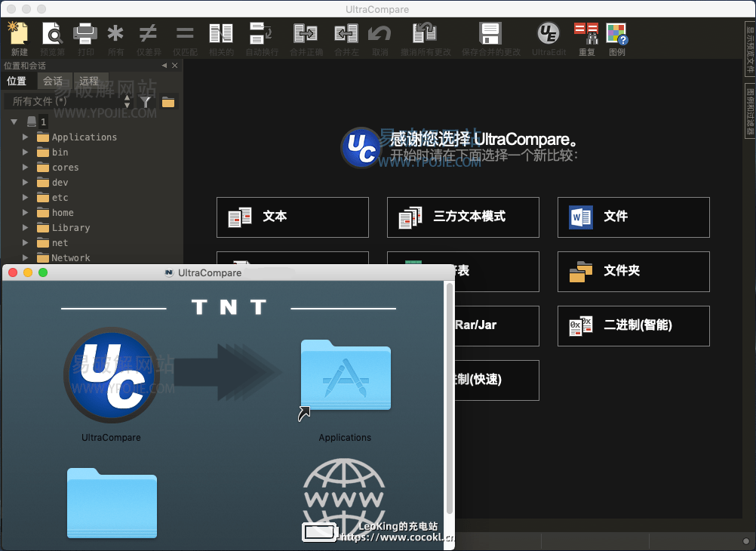The image size is (756, 551).
Task: Click the 相关的 toolbar icon
Action: coord(221,34)
